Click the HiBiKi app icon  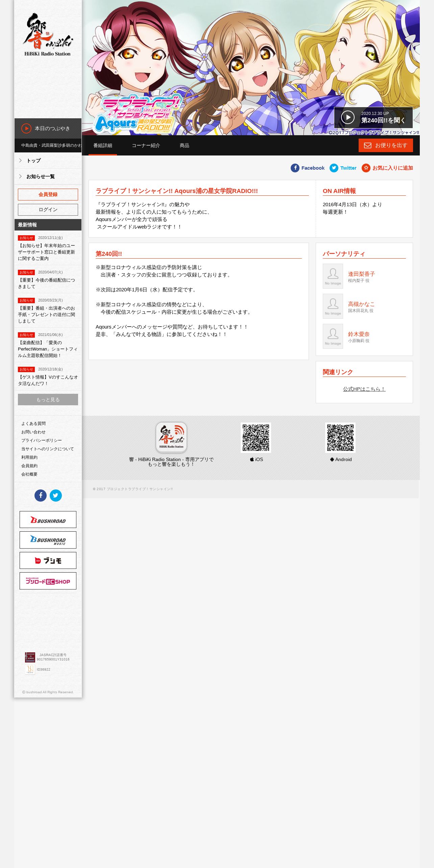(171, 437)
